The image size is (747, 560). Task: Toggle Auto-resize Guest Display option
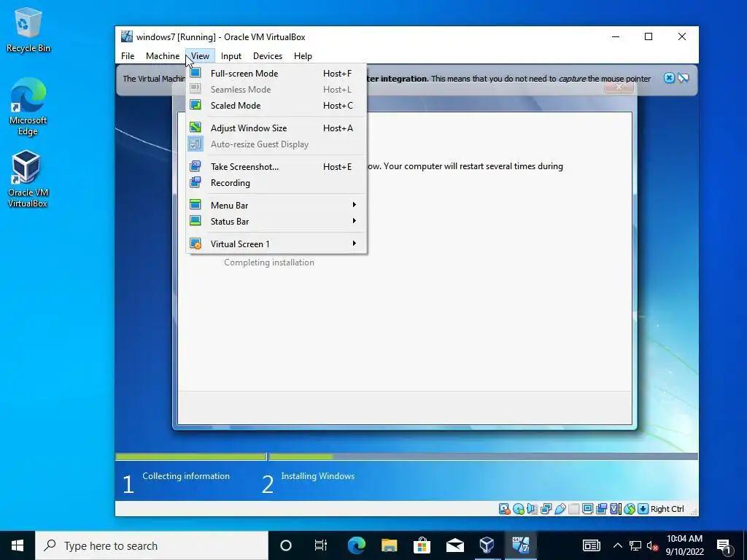pyautogui.click(x=276, y=144)
